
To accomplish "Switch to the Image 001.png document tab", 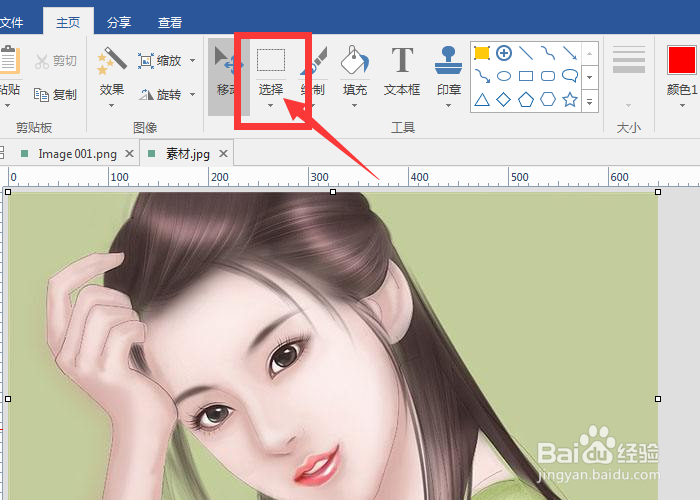I will (77, 154).
